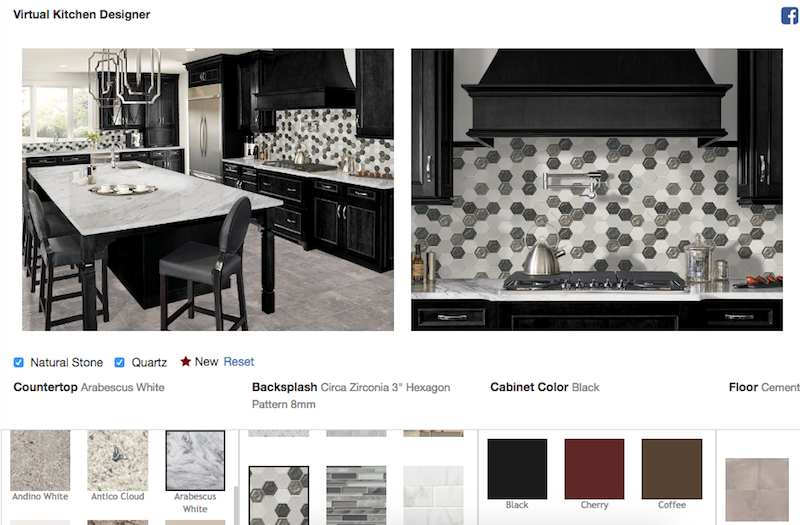This screenshot has width=800, height=525.
Task: Click the Cabinet Color section heading
Action: [x=529, y=387]
